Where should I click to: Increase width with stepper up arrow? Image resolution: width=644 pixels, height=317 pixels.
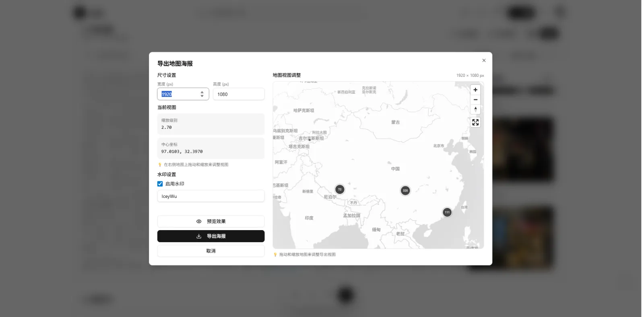(x=202, y=92)
